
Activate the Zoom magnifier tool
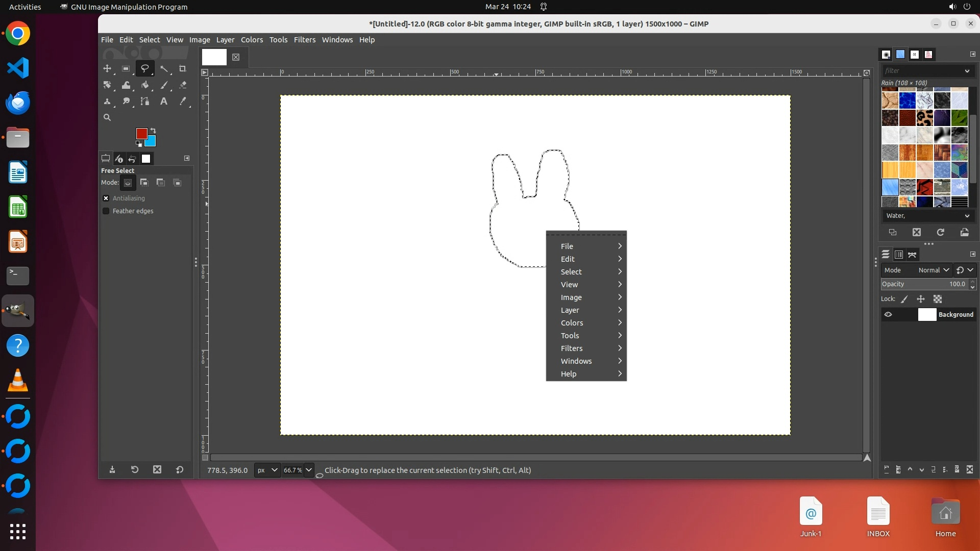[107, 117]
